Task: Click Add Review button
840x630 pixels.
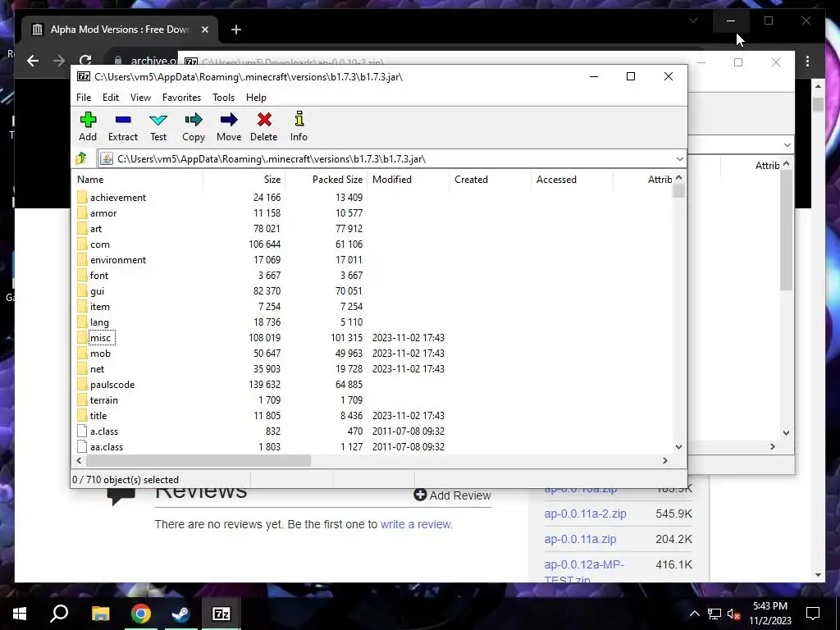Action: (452, 495)
